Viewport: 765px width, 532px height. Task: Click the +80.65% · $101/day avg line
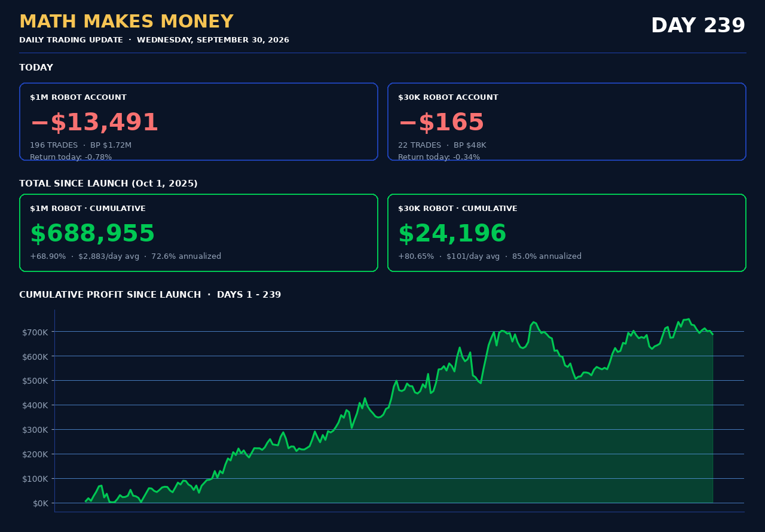pyautogui.click(x=489, y=256)
